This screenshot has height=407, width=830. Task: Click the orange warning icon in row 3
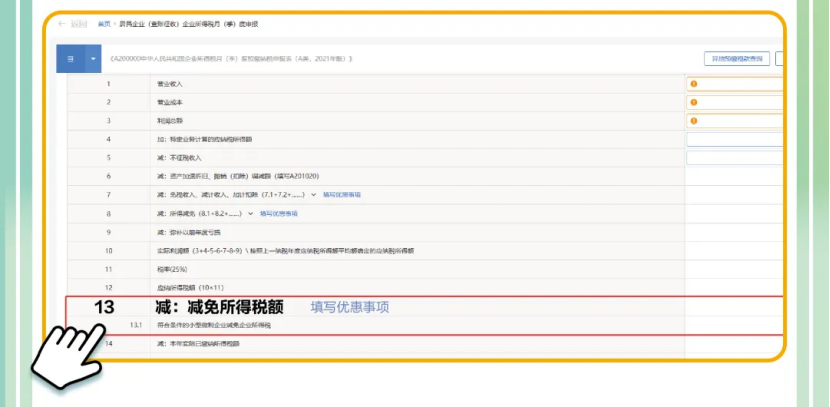[693, 121]
